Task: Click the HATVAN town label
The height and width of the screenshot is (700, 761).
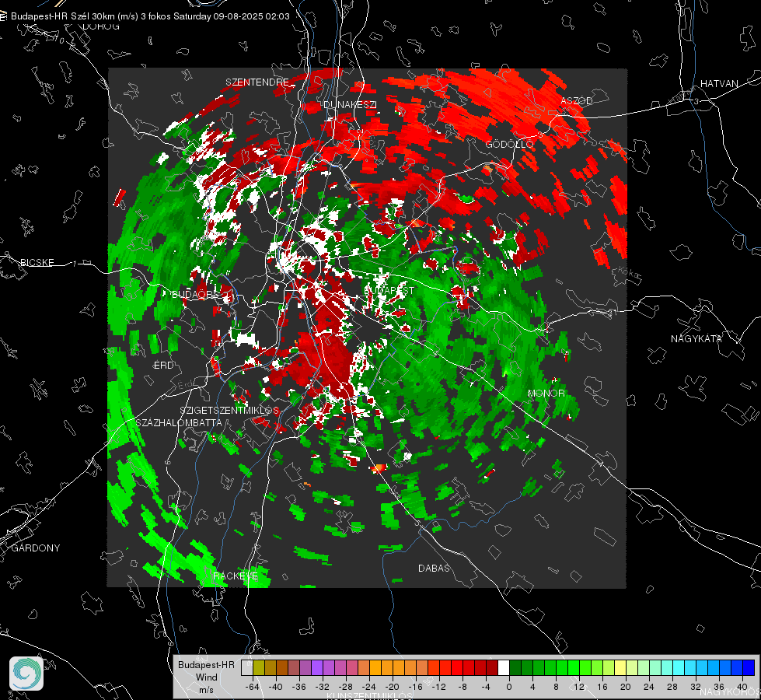Action: point(719,83)
